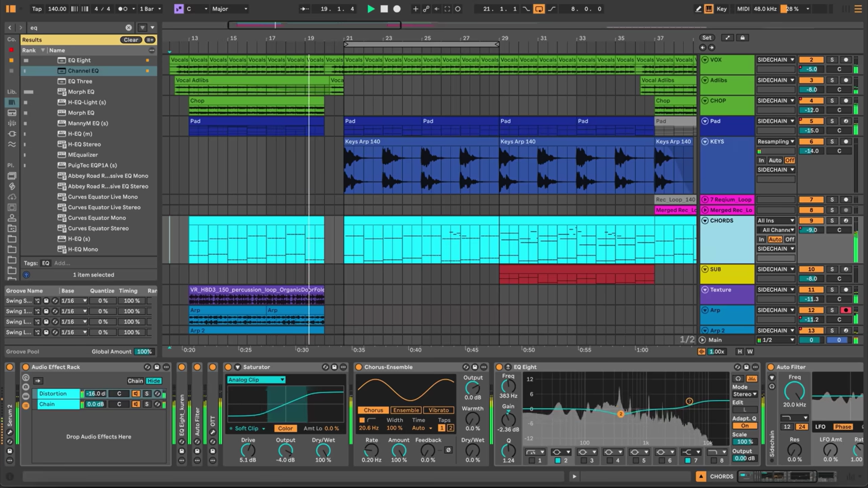Open Saturator Analog Clip curve dropdown

coord(256,380)
